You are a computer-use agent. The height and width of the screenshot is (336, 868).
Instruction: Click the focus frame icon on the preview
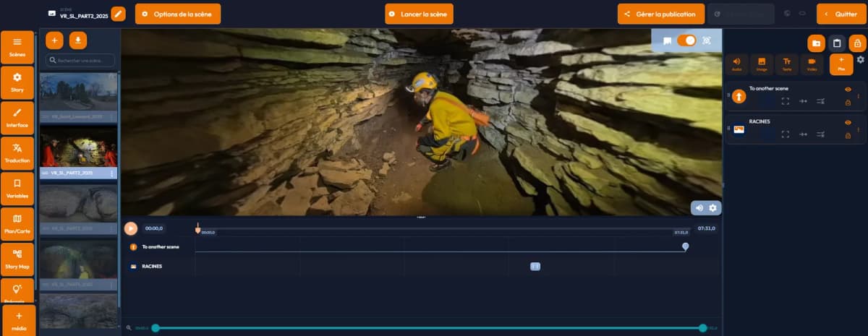click(707, 41)
